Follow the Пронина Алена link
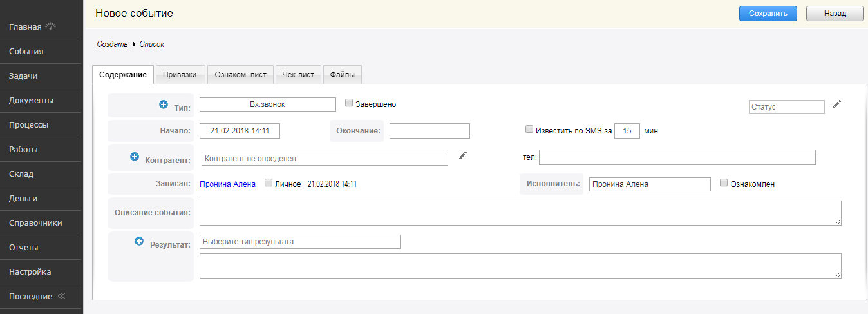Screen dimensions: 868x314 (227, 184)
